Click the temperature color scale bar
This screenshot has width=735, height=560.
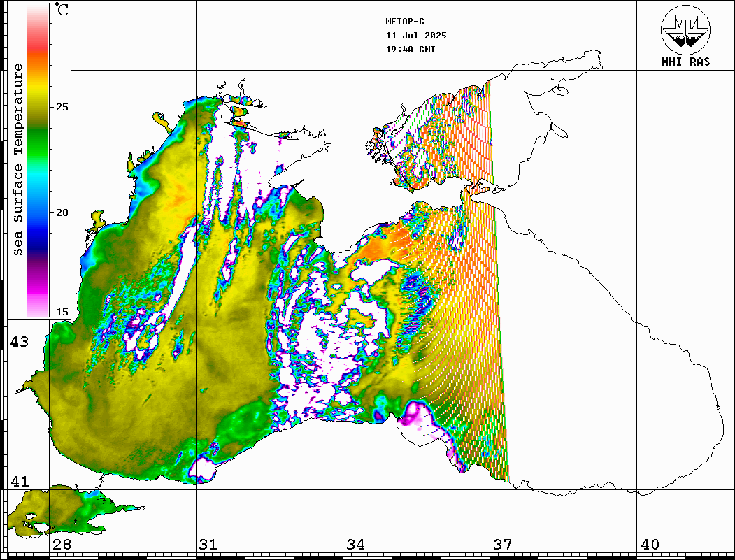point(38,161)
